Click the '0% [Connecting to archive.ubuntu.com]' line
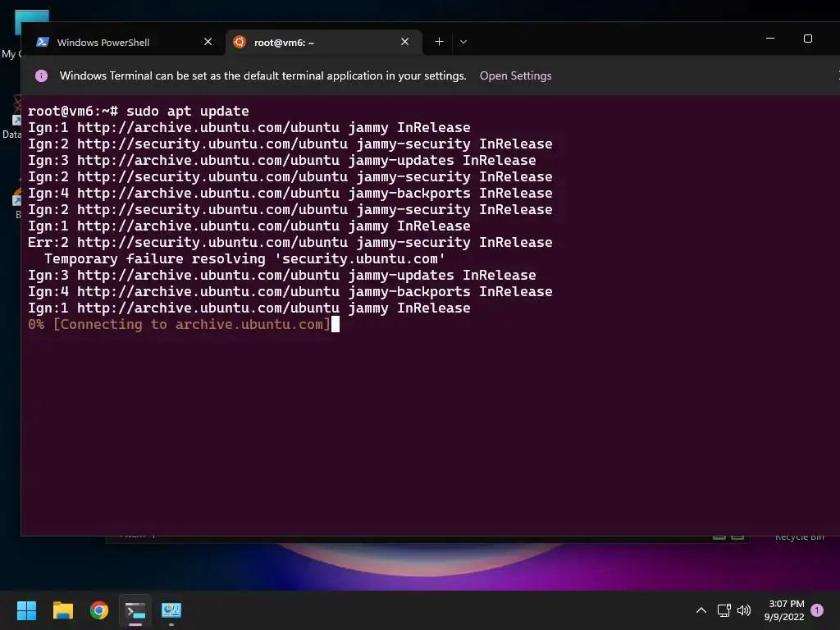 coord(179,324)
